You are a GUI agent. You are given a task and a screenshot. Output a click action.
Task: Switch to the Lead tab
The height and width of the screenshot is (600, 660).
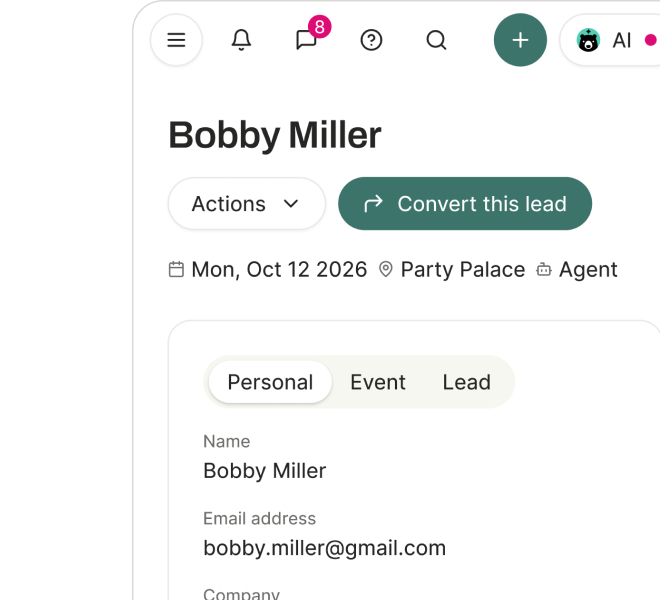466,382
